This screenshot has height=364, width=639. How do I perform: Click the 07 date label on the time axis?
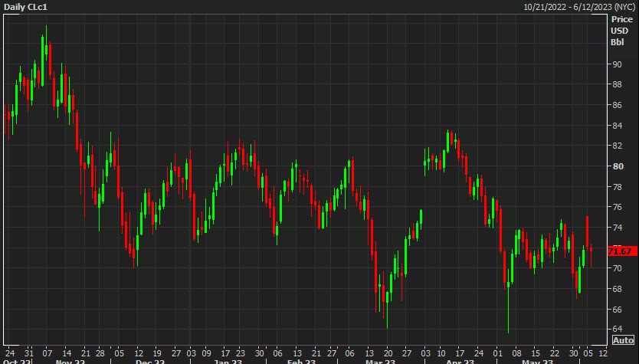click(48, 353)
